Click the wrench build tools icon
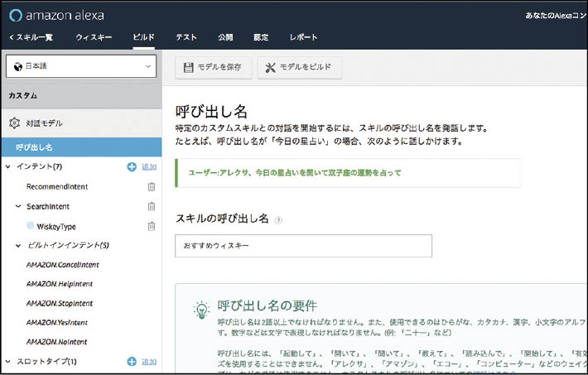Viewport: 588px width, 375px height. point(270,68)
